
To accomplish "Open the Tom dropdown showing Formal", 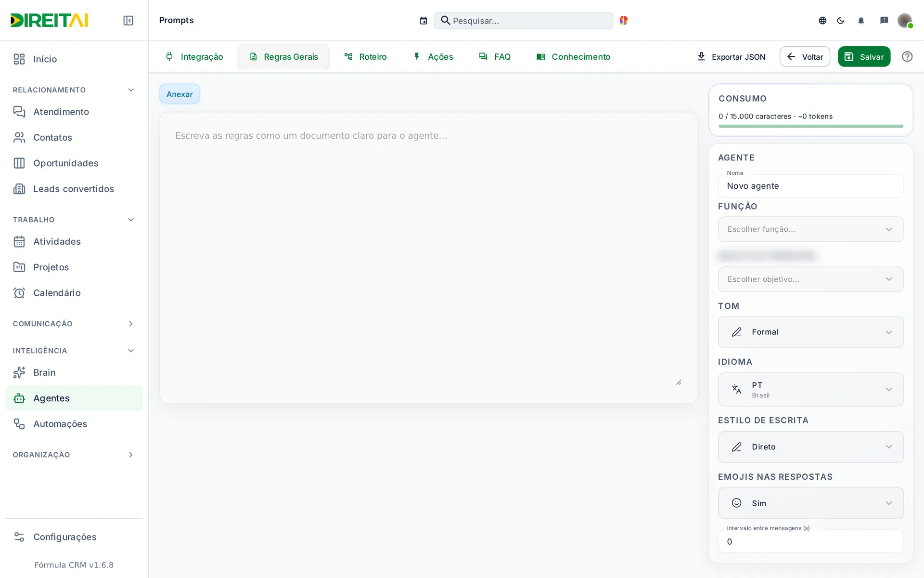I will (x=810, y=332).
